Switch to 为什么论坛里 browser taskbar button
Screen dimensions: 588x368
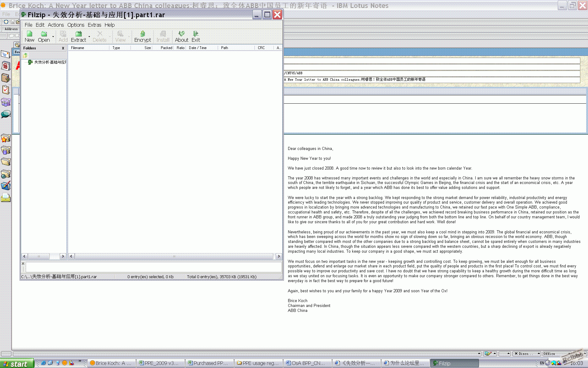406,363
